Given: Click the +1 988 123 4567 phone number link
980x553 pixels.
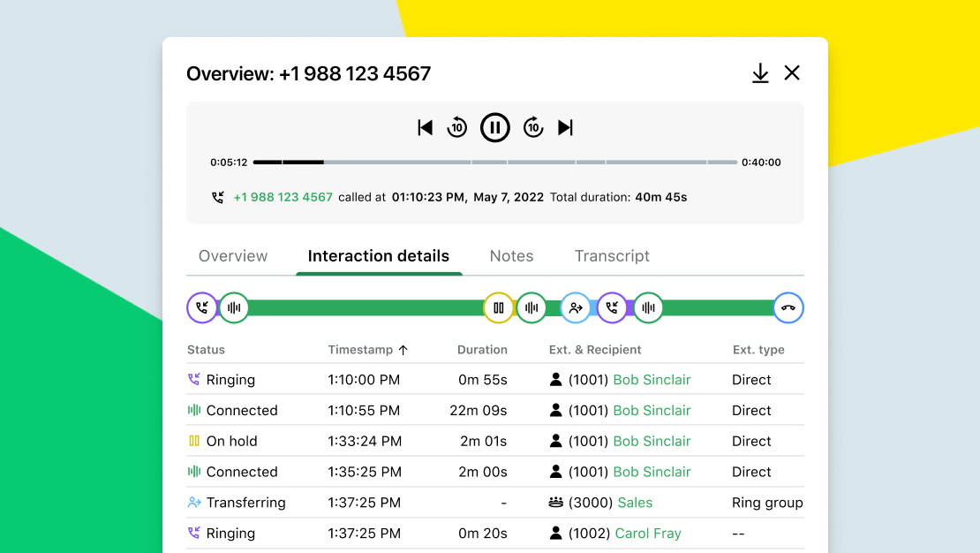Looking at the screenshot, I should tap(283, 197).
